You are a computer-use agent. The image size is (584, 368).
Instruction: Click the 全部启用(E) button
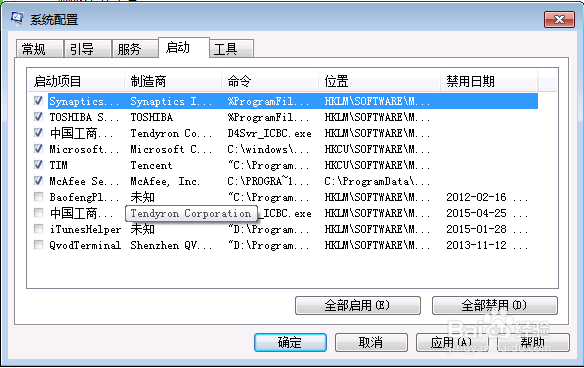click(358, 305)
